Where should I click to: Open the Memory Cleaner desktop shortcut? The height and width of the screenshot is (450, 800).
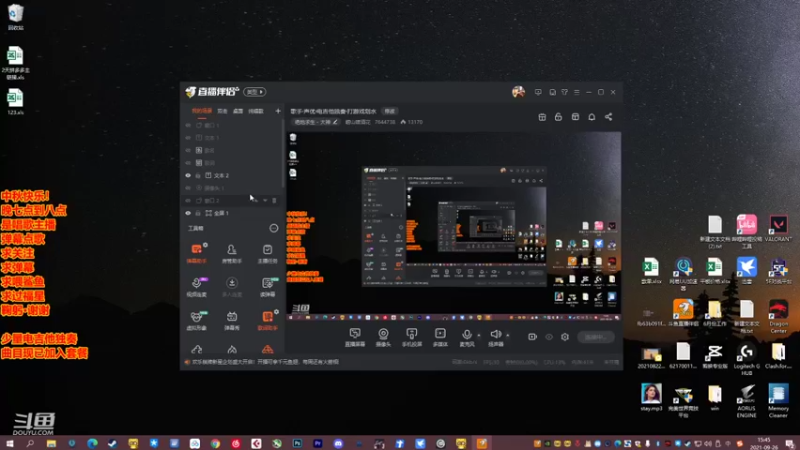pos(778,401)
